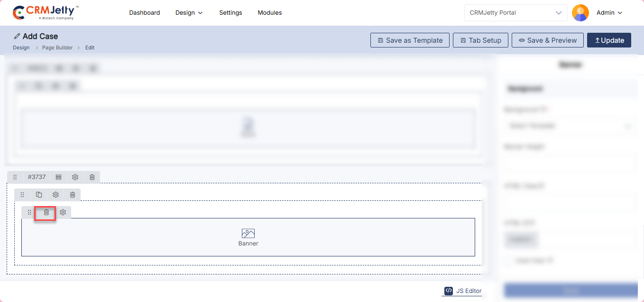Screen dimensions: 644x302
Task: Click the Banner widget's drag handle
Action: coord(29,212)
